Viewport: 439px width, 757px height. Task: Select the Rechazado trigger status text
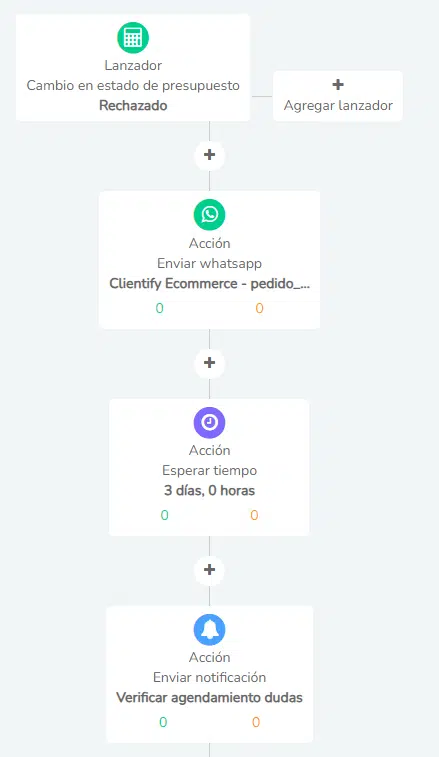pyautogui.click(x=133, y=106)
